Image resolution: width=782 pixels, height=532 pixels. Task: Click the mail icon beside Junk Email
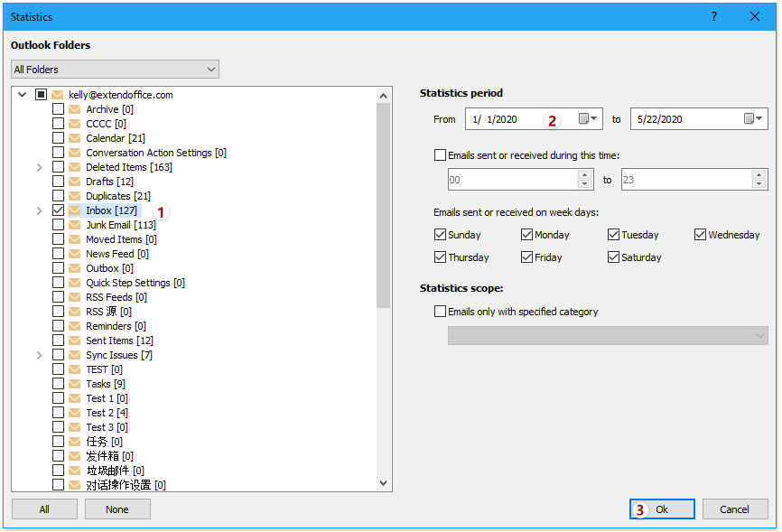click(73, 224)
